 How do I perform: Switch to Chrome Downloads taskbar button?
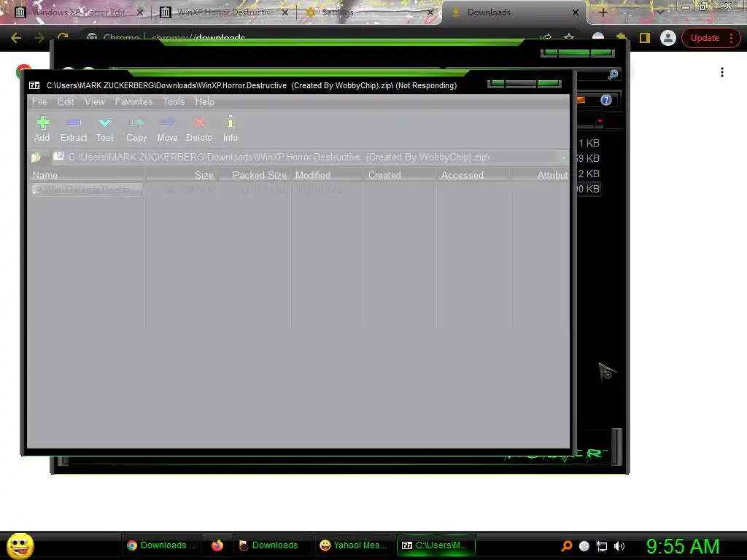(161, 545)
